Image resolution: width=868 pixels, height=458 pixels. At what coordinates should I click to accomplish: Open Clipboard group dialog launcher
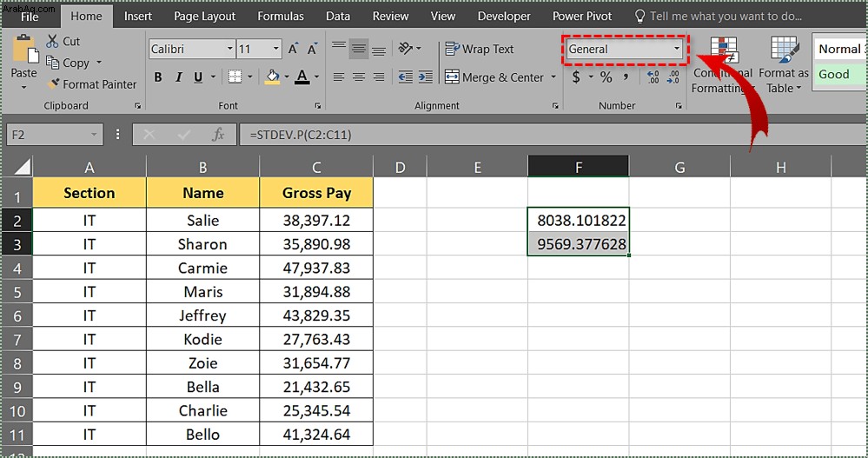coord(137,106)
